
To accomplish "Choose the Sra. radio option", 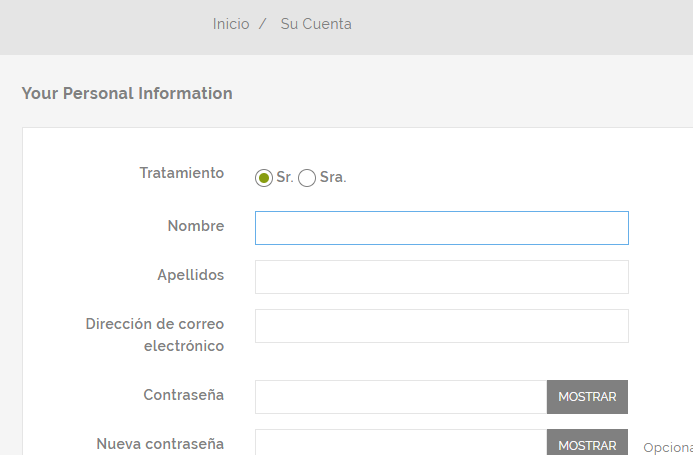I will [x=307, y=178].
